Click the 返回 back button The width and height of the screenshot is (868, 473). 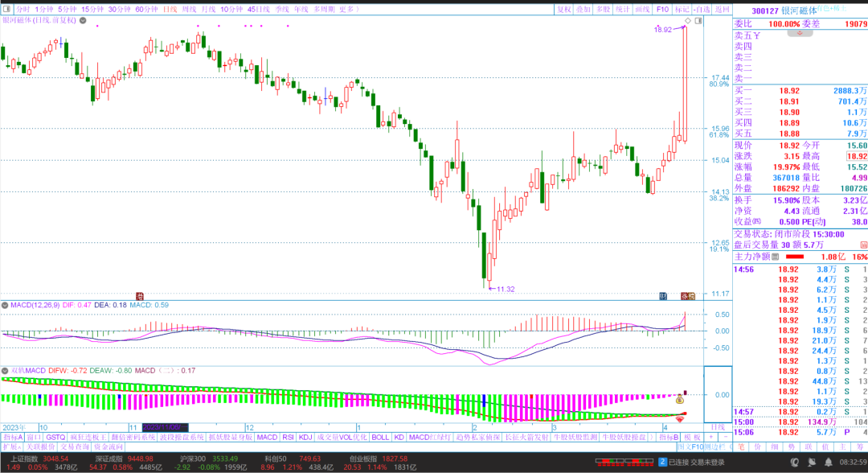pos(723,10)
